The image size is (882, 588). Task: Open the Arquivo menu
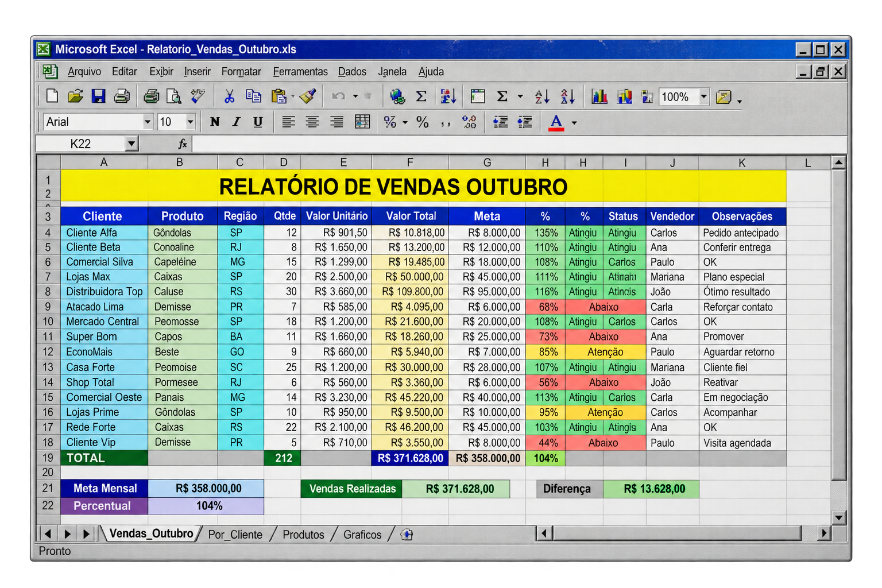[x=84, y=72]
